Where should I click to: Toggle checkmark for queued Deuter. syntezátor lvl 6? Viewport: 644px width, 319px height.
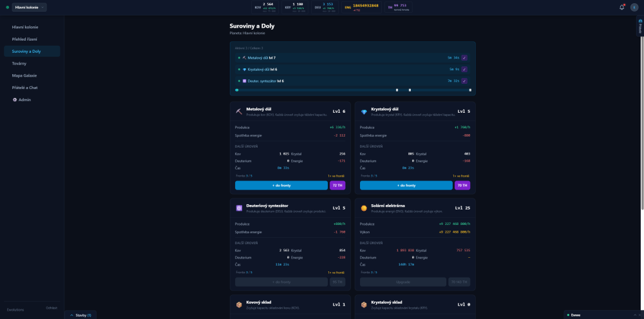tap(464, 81)
